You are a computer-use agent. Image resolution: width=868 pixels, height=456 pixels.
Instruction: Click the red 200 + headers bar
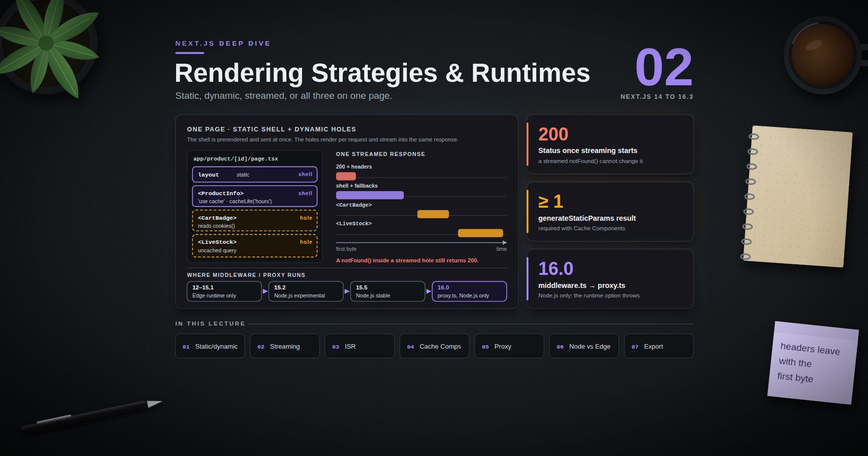click(x=346, y=176)
